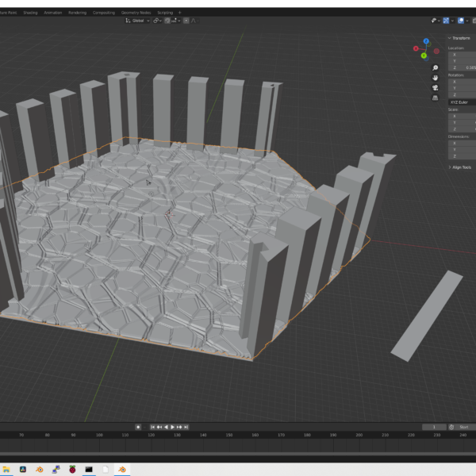Click the green Y axis gizmo ball
The width and height of the screenshot is (476, 476).
[424, 56]
